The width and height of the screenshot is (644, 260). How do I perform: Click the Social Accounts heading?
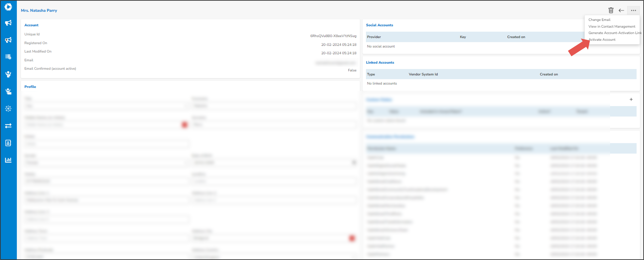[x=379, y=25]
